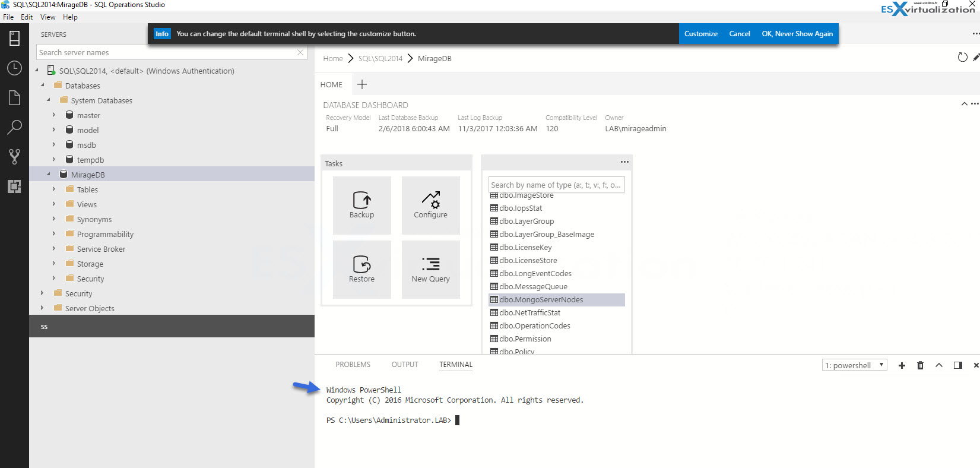Expand the model database
Image resolution: width=980 pixels, height=468 pixels.
click(x=54, y=129)
